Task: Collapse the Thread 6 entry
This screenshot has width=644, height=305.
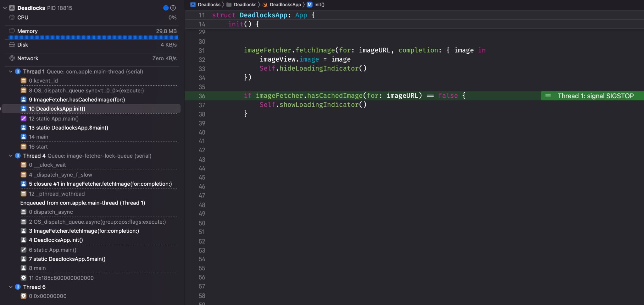Action: click(10, 287)
